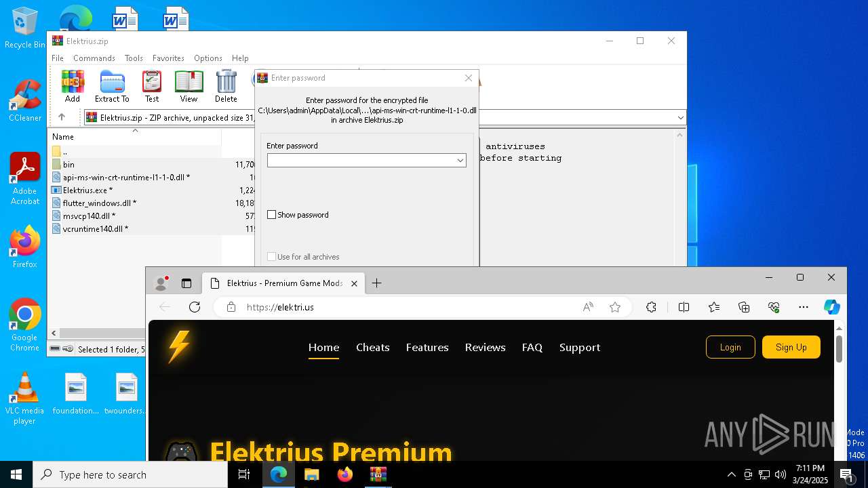Image resolution: width=868 pixels, height=488 pixels.
Task: Open the FAQ website link
Action: pos(532,347)
